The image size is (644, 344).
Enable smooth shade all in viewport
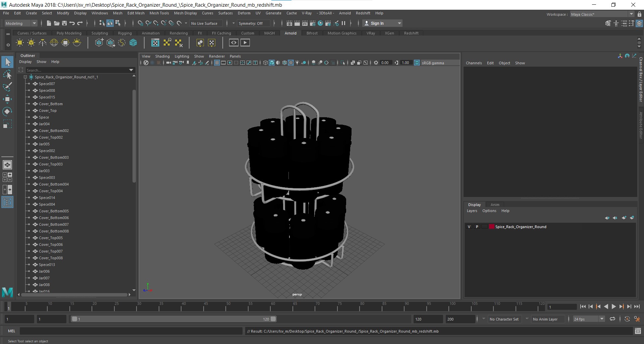click(x=272, y=63)
